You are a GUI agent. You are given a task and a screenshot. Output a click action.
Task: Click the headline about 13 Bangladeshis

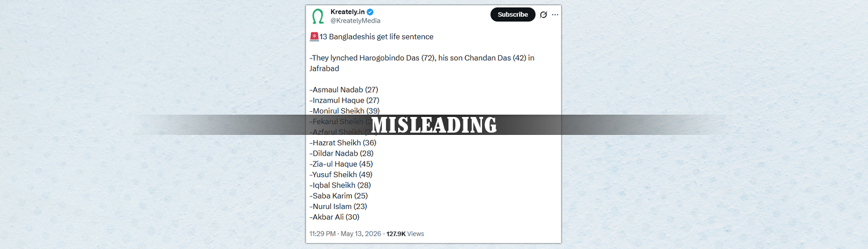pos(376,36)
